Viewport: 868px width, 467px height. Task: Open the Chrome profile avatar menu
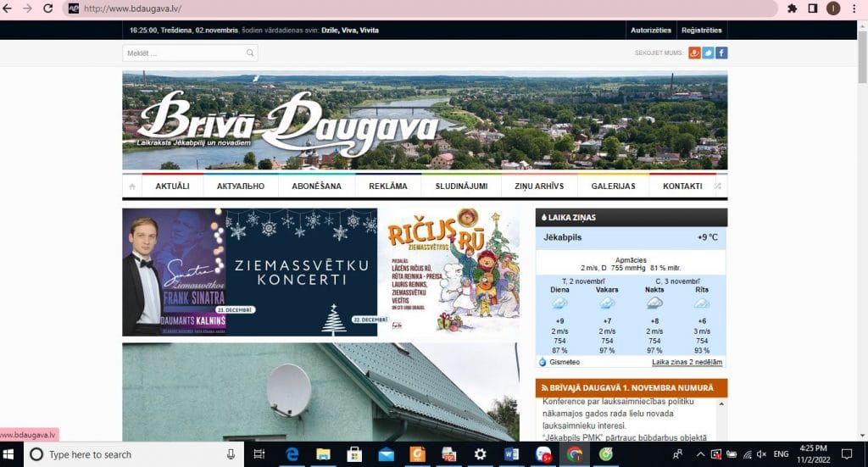click(x=833, y=8)
